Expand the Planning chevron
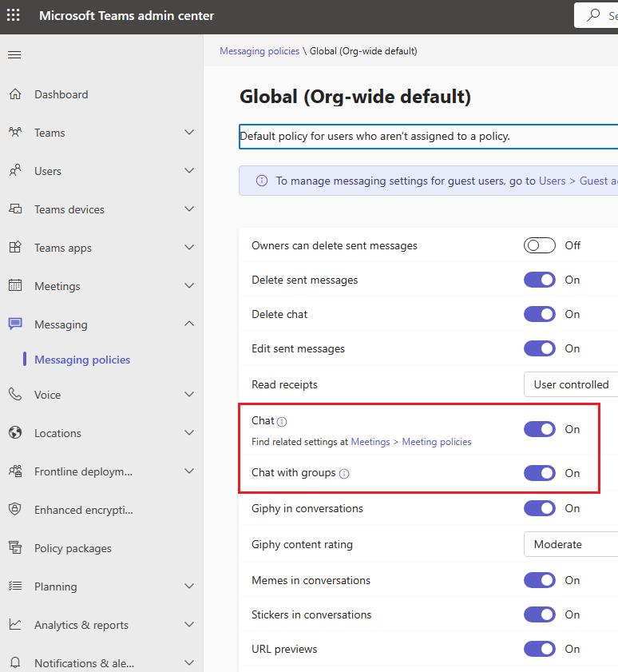This screenshot has height=672, width=618. pos(189,586)
